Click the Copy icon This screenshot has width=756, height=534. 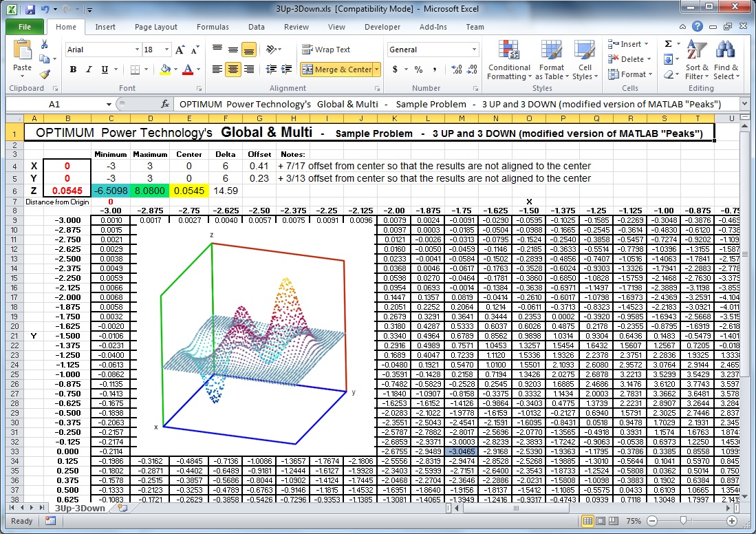pos(44,59)
